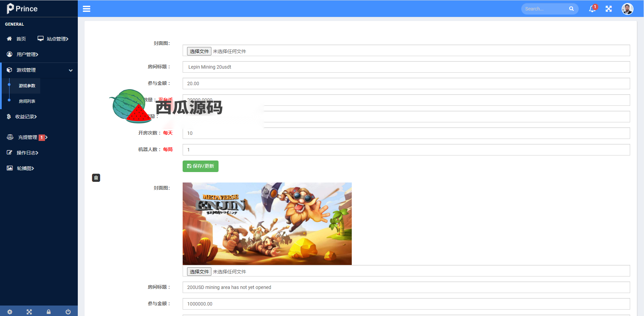644x316 pixels.
Task: Select 房间列表 submenu item
Action: pyautogui.click(x=27, y=101)
